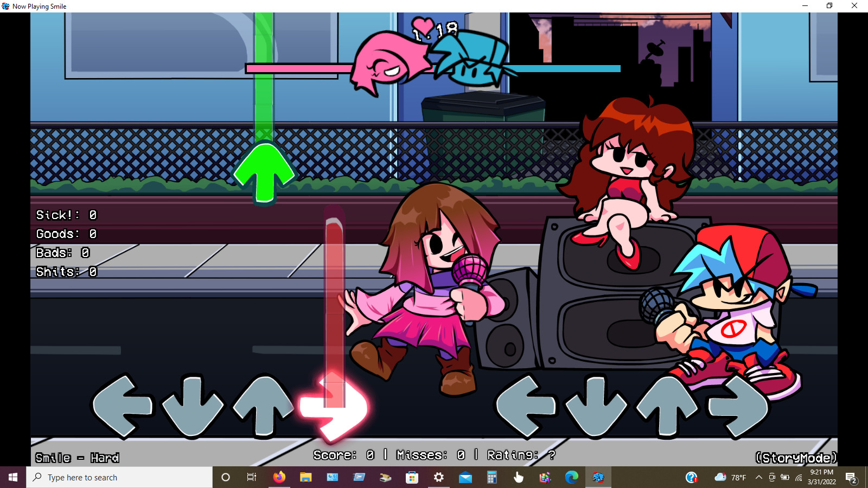
Task: Click the opponent's down arrow receptor
Action: (x=193, y=406)
